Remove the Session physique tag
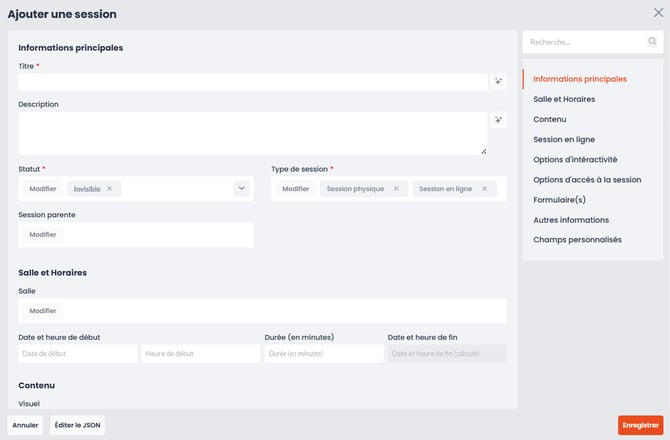Screen dimensions: 670x440 pyautogui.click(x=396, y=188)
